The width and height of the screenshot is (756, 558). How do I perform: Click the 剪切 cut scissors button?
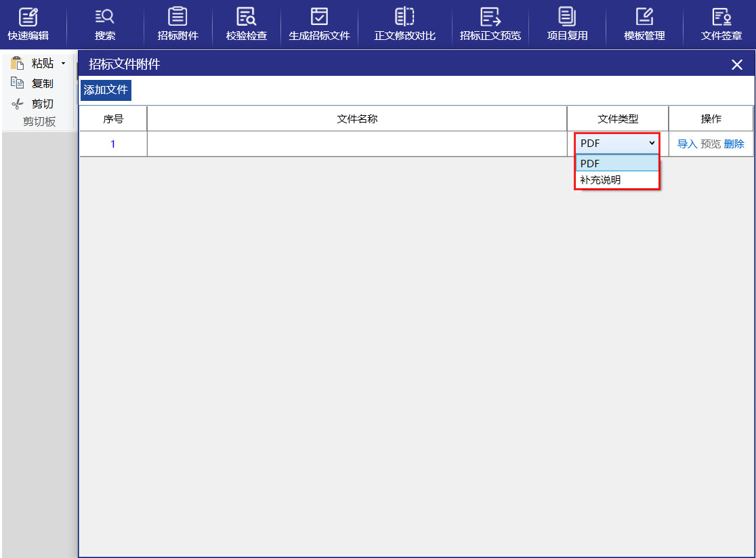click(32, 104)
